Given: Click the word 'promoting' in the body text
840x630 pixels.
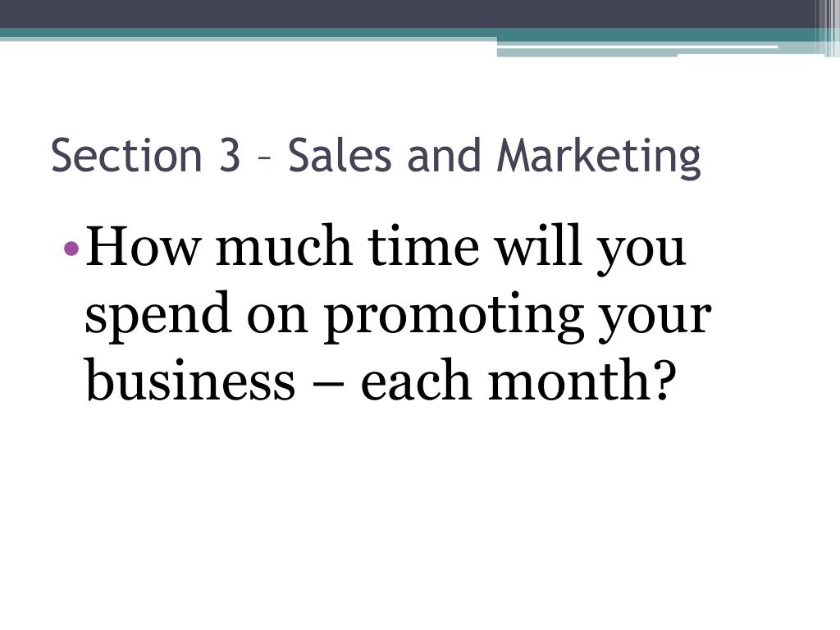Looking at the screenshot, I should [454, 316].
